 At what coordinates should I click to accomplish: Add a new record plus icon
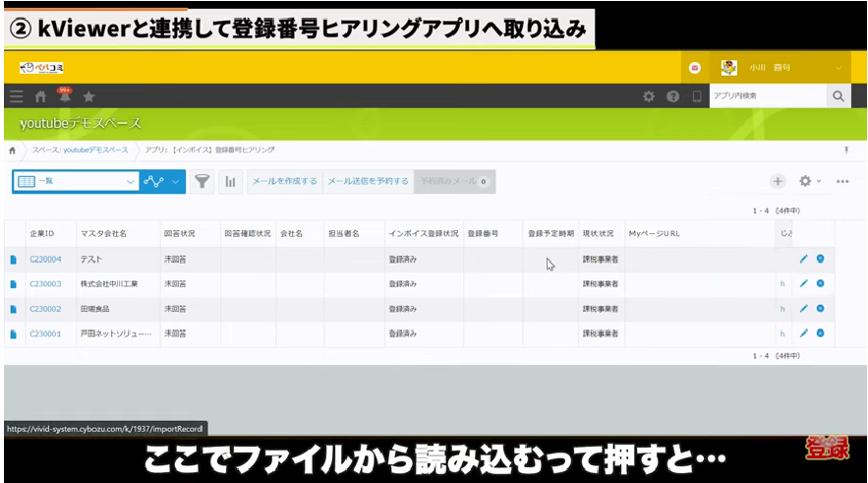click(778, 181)
